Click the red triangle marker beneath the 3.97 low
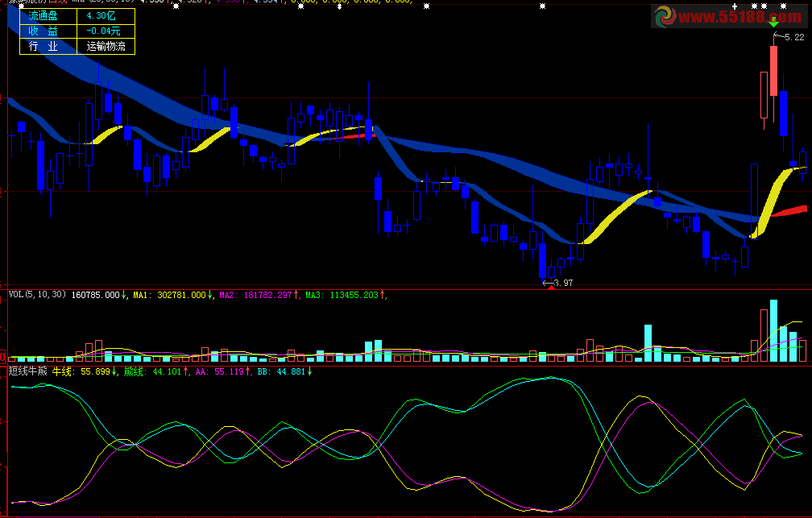The height and width of the screenshot is (518, 812). (552, 287)
